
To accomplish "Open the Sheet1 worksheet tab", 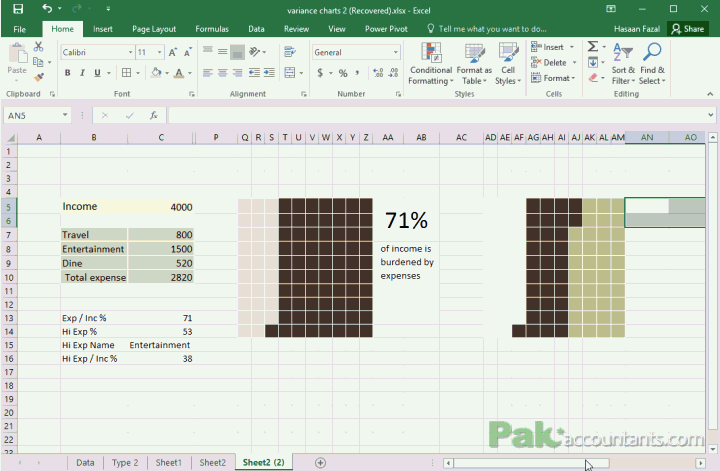I will [x=169, y=462].
